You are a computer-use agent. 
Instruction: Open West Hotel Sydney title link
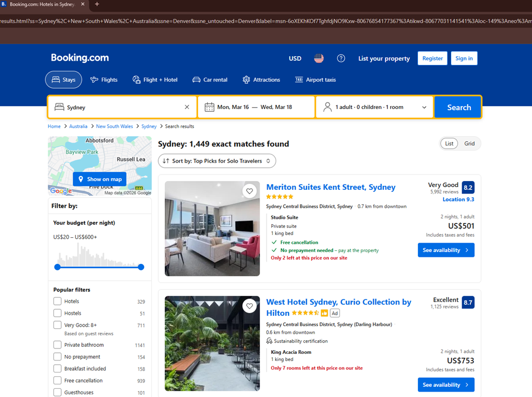pyautogui.click(x=339, y=307)
